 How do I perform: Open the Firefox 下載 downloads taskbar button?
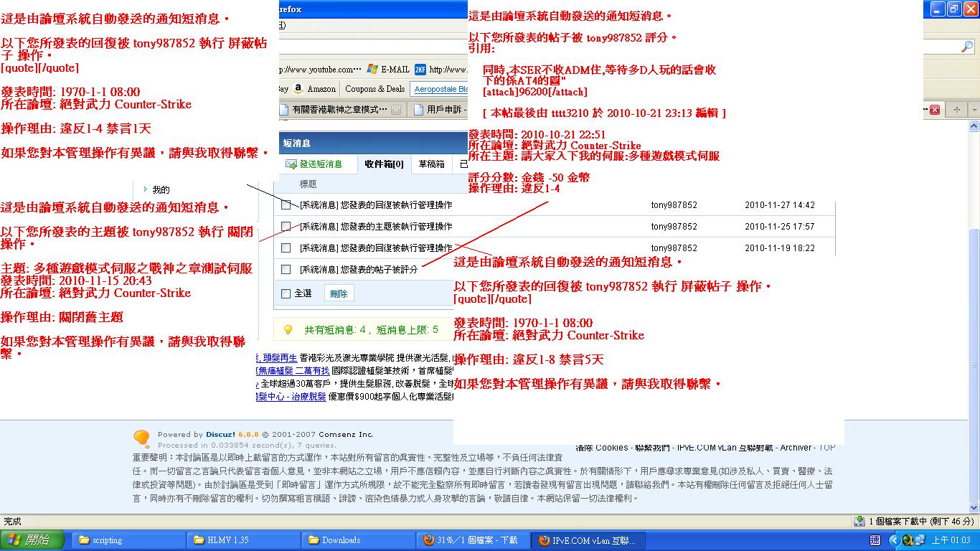pos(472,540)
